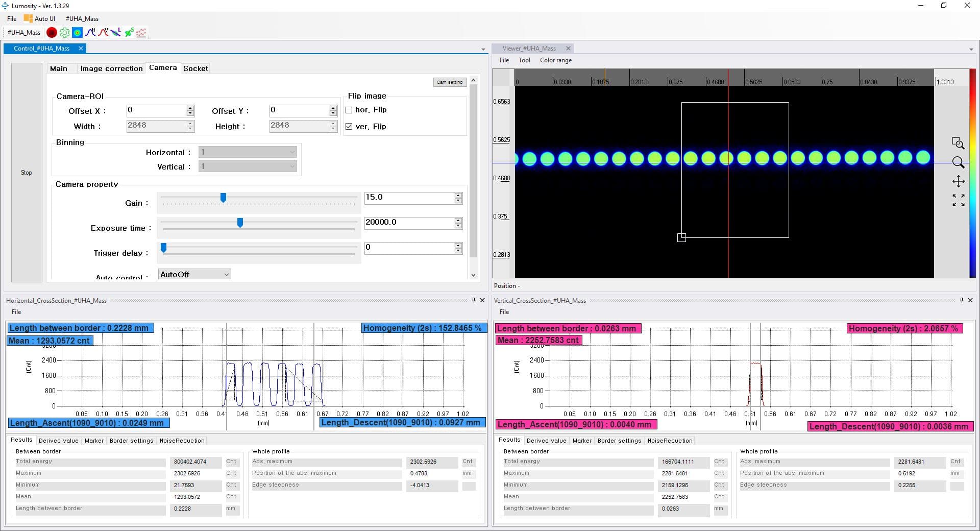
Task: Click the red record toolbar icon
Action: [52, 33]
